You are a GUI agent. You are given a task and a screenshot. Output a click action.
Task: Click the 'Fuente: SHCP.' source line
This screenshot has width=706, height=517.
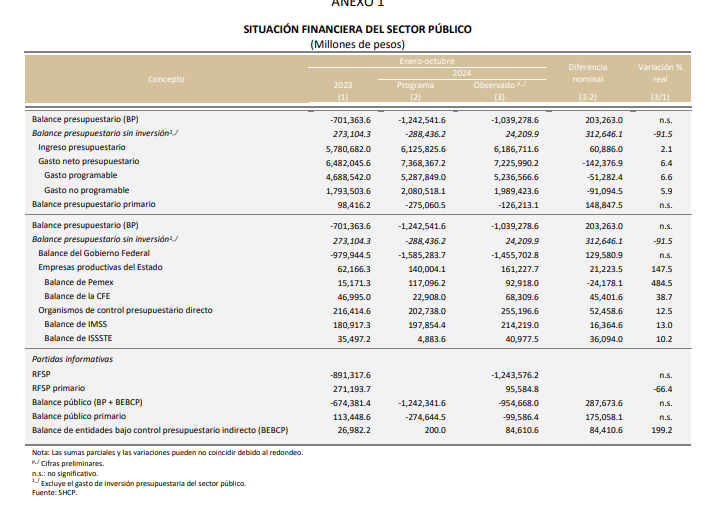click(54, 492)
